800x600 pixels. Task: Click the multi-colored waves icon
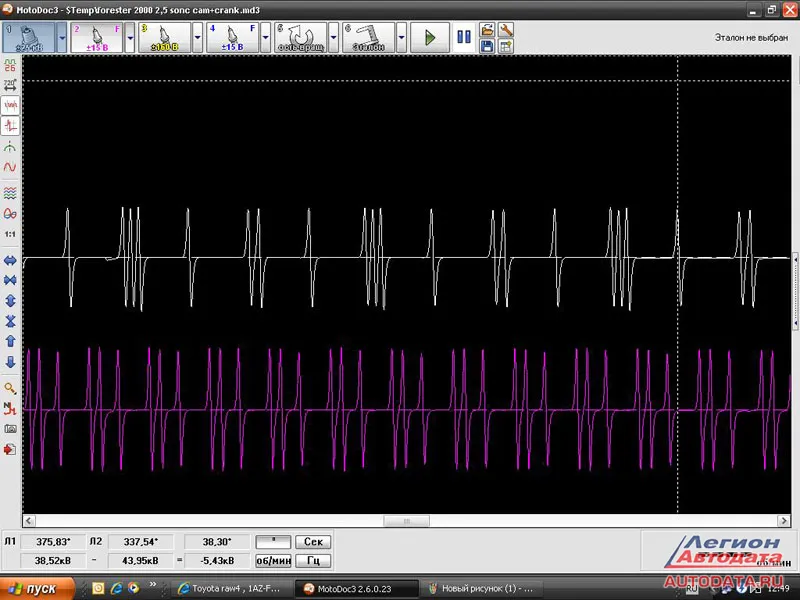click(x=10, y=193)
